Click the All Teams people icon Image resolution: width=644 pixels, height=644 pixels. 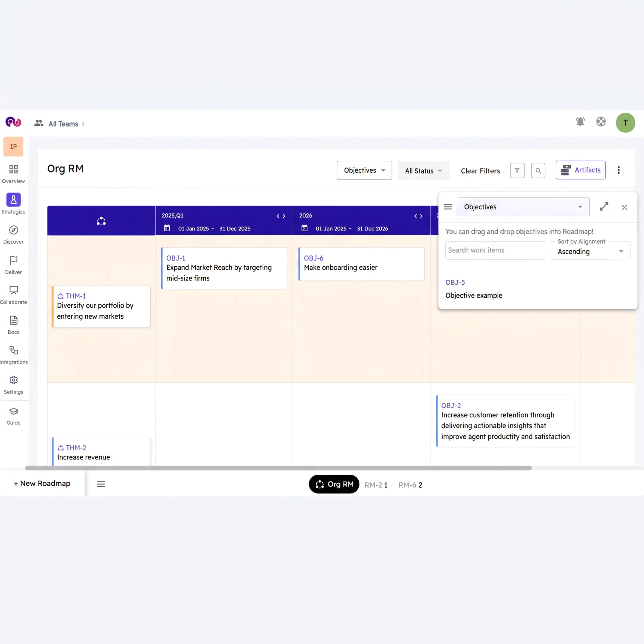[39, 123]
